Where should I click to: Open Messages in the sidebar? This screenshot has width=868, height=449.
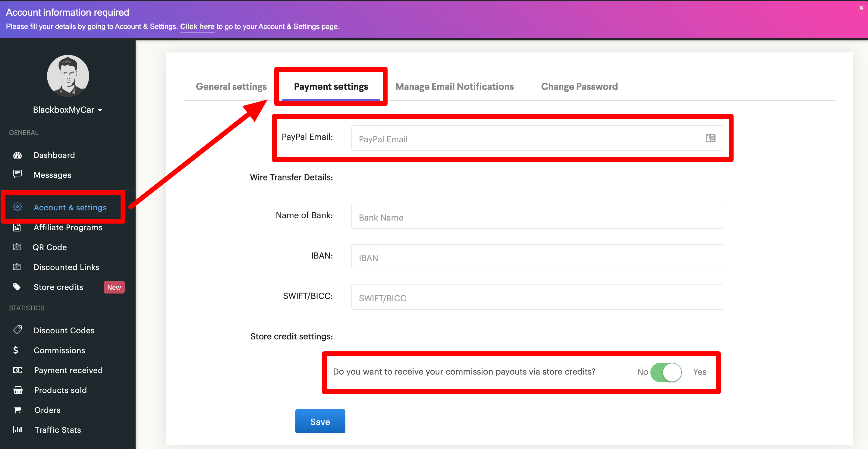point(52,175)
